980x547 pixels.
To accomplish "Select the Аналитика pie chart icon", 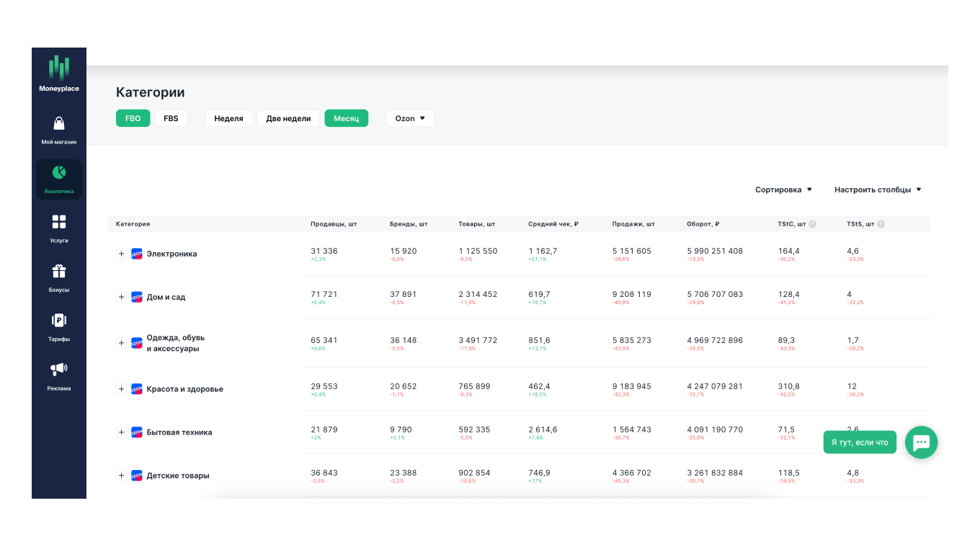I will click(59, 173).
